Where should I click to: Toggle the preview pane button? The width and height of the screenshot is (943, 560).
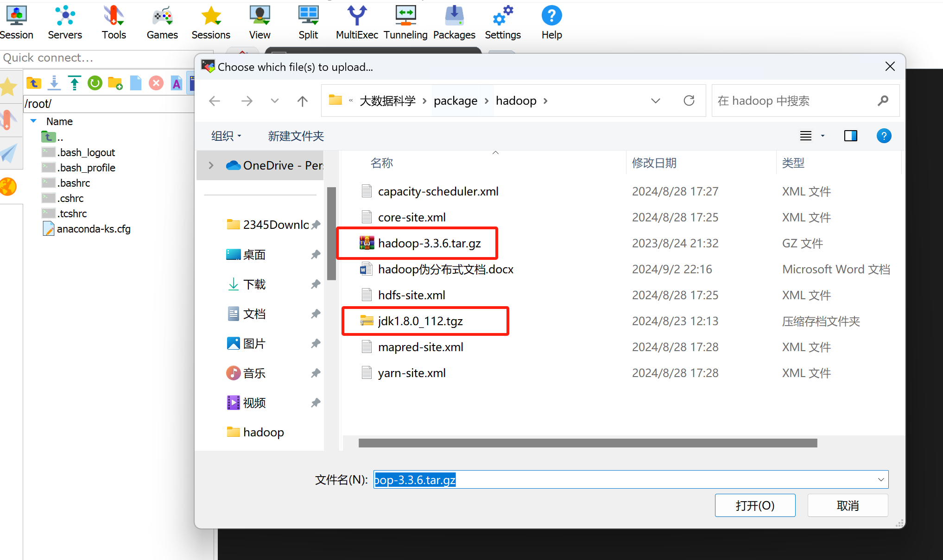coord(851,136)
